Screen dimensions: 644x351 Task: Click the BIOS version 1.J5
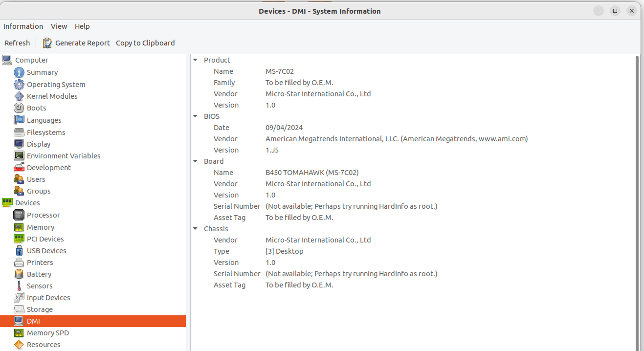tap(272, 150)
